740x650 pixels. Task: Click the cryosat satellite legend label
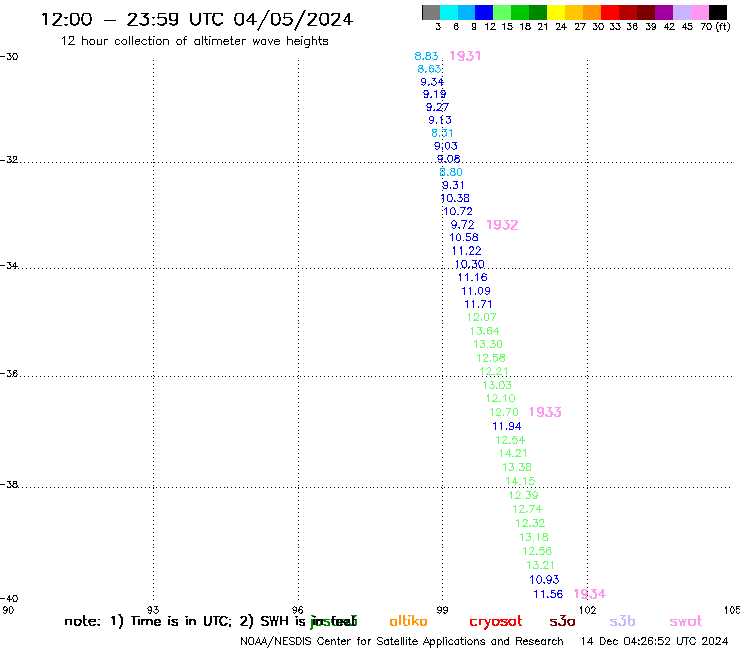pos(496,622)
